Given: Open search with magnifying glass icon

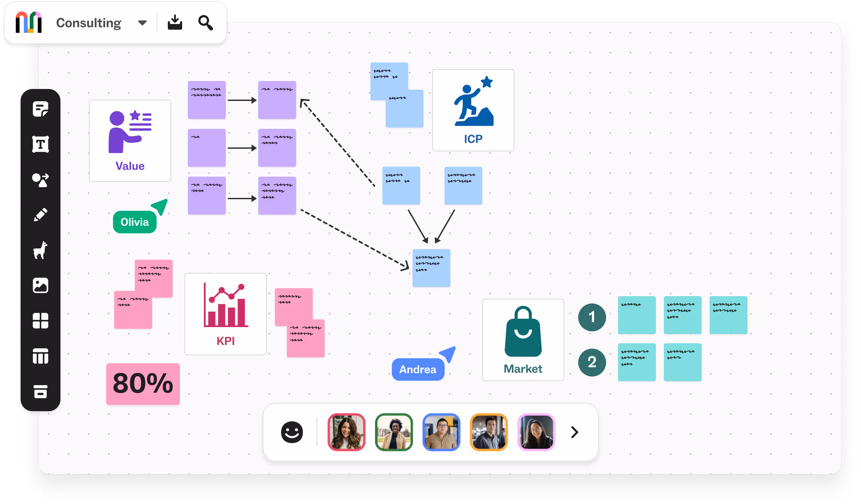Looking at the screenshot, I should [x=205, y=23].
